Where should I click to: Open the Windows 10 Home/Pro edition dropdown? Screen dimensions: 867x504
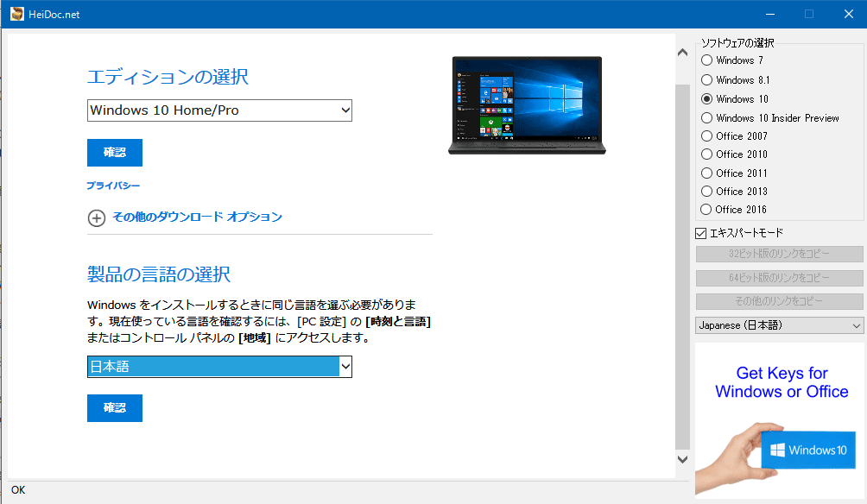coord(219,110)
